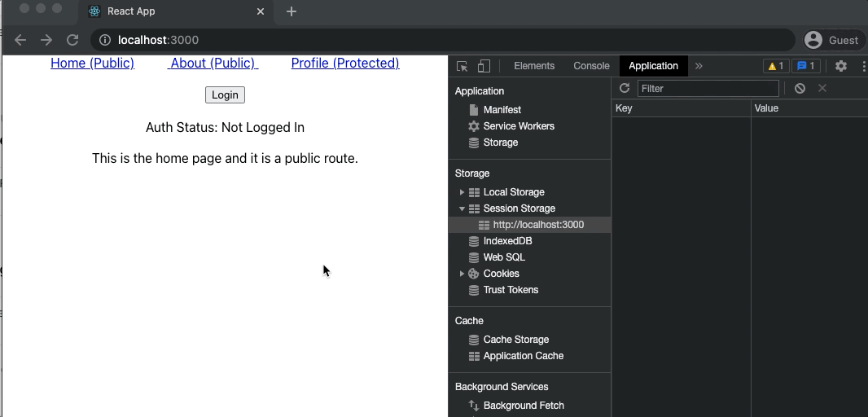This screenshot has width=868, height=417.
Task: Refresh the storage table
Action: coord(625,88)
